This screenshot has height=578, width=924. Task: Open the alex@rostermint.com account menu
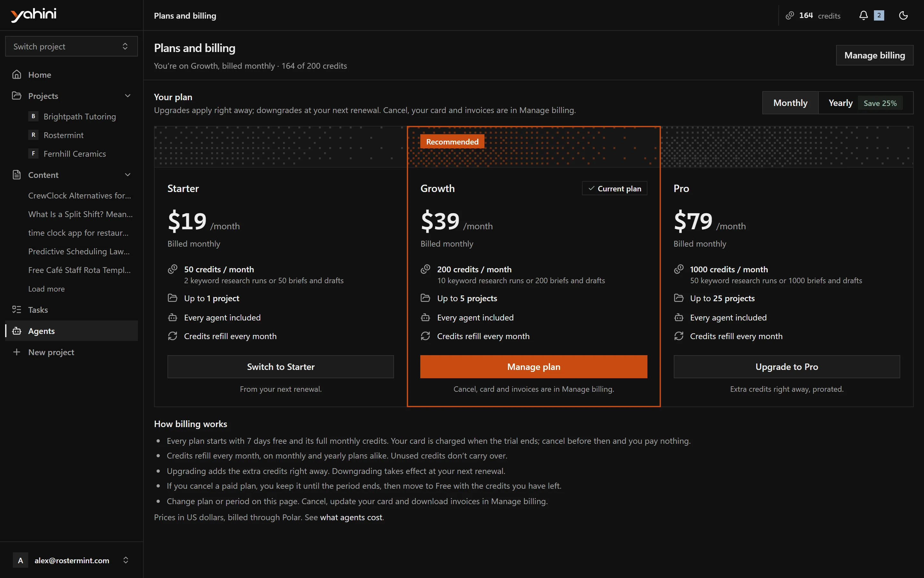72,560
